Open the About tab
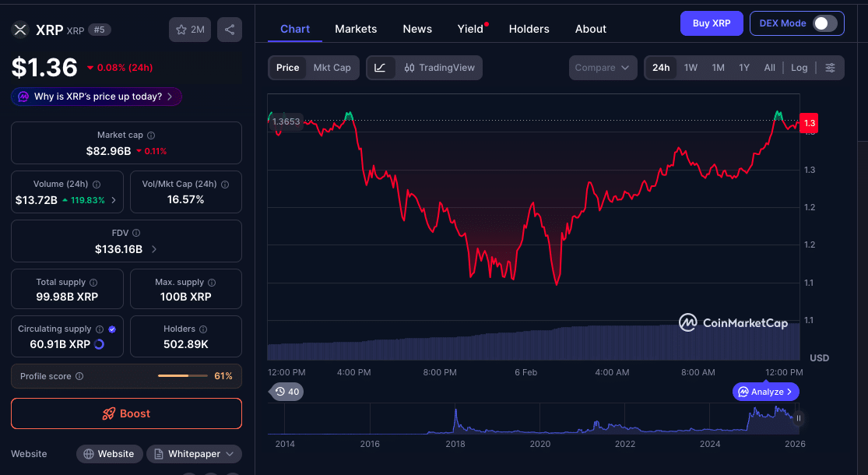The width and height of the screenshot is (868, 475). point(591,29)
